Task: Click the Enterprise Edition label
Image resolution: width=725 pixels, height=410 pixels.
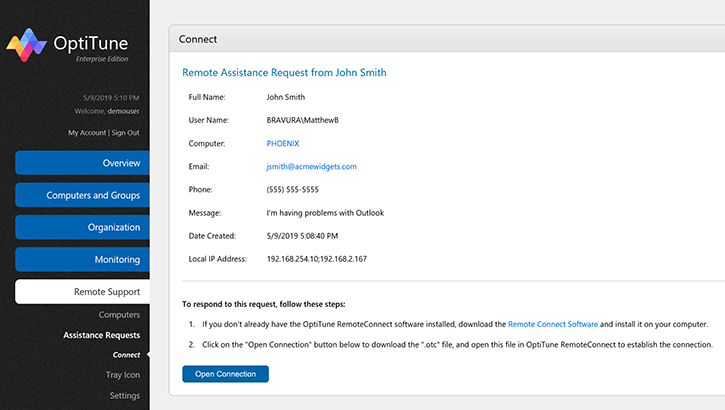Action: (102, 59)
